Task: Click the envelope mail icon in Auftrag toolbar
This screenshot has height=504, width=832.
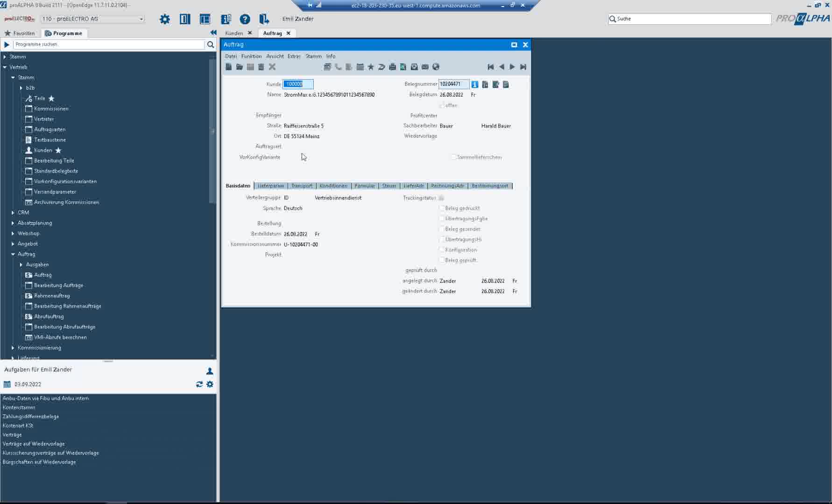Action: point(425,67)
